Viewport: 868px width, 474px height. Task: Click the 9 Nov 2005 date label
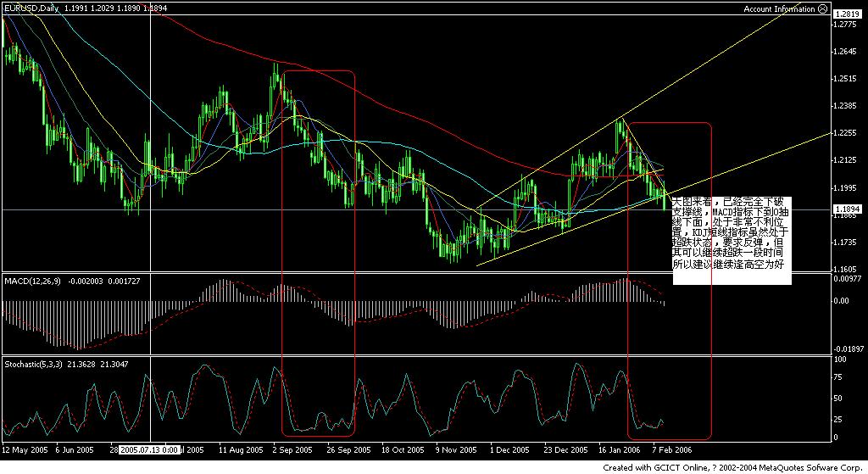(x=456, y=449)
